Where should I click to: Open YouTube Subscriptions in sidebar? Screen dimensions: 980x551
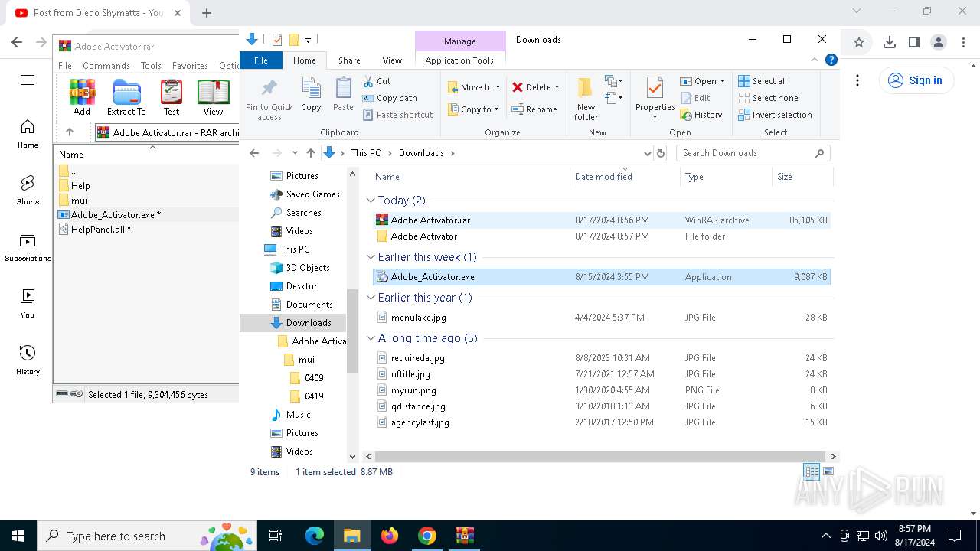(x=28, y=246)
